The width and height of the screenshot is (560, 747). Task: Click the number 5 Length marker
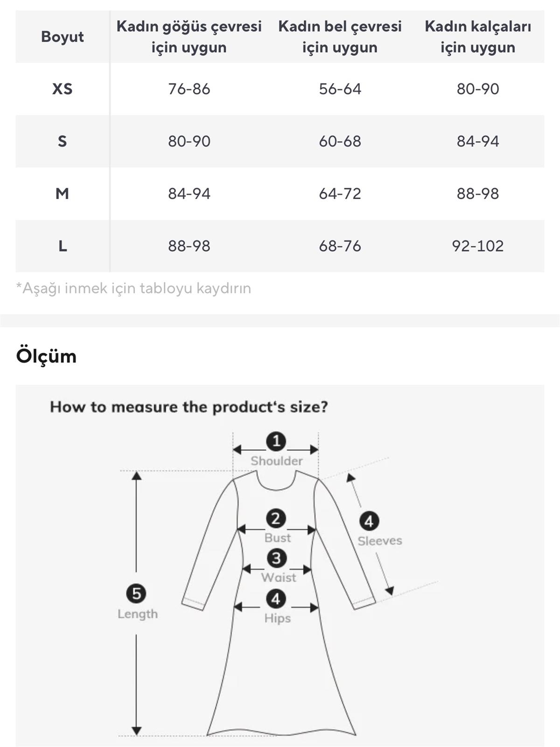click(x=136, y=593)
